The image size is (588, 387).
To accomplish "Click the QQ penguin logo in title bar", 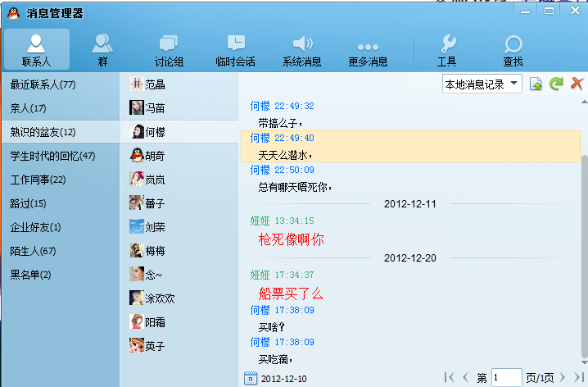I will [14, 13].
